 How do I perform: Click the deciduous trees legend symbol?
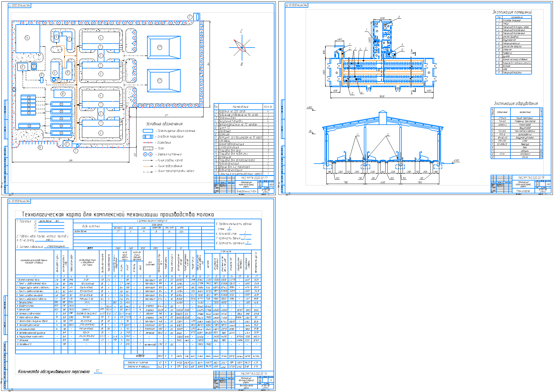pyautogui.click(x=148, y=154)
